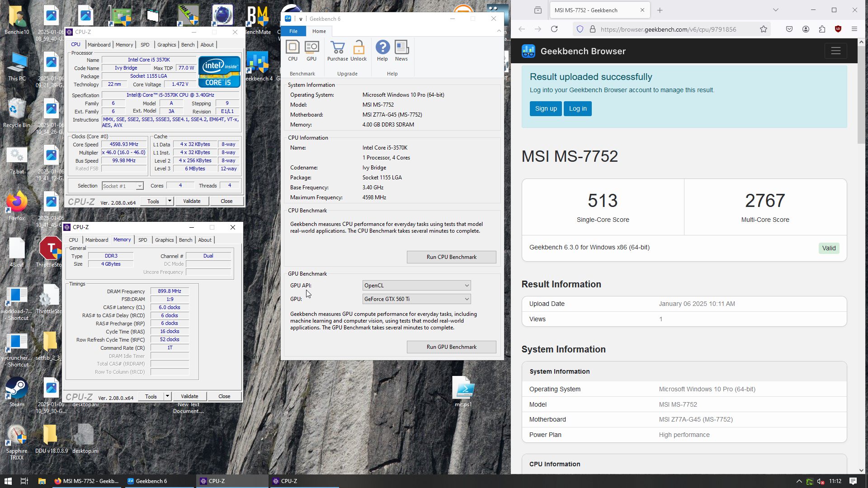Switch to the SPD tab in upper CPU-Z
The width and height of the screenshot is (868, 488).
(145, 45)
